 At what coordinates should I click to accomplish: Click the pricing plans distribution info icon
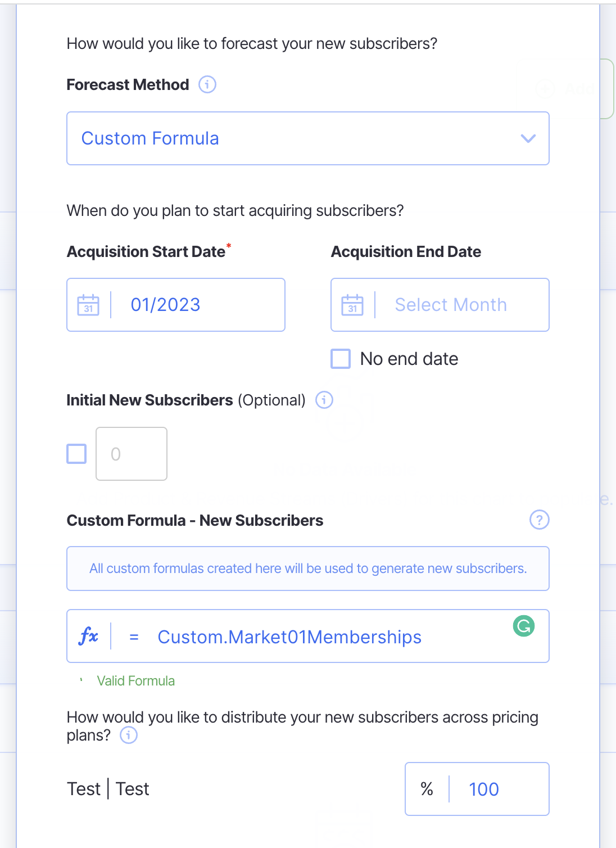click(129, 735)
